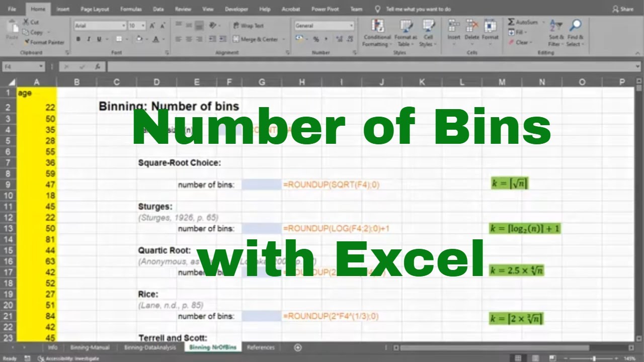Select the References sheet tab

(261, 347)
